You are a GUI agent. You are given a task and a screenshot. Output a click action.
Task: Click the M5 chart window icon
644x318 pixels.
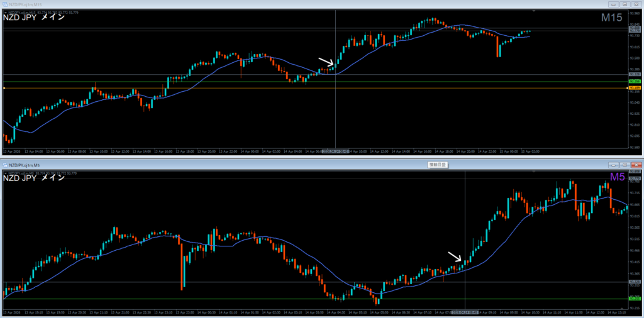click(5, 164)
